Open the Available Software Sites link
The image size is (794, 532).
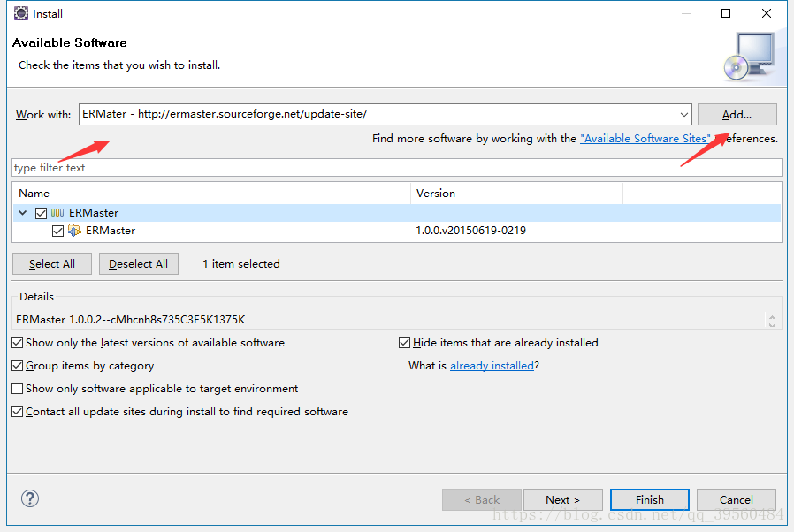click(x=645, y=138)
